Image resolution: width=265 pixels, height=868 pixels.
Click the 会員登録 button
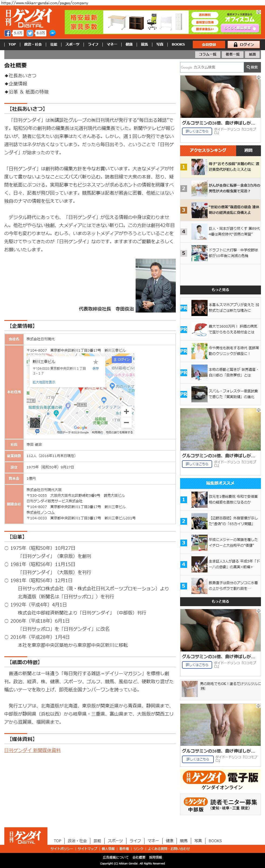tap(209, 44)
